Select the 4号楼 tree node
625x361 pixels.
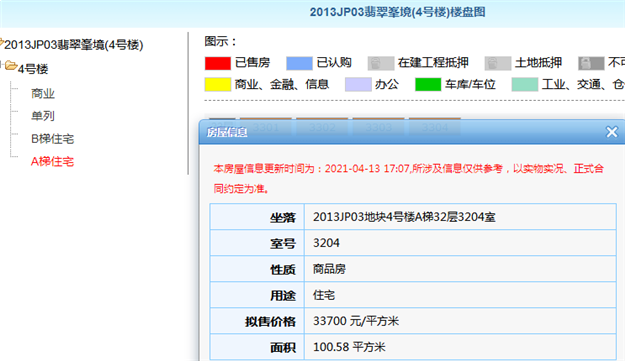point(33,69)
